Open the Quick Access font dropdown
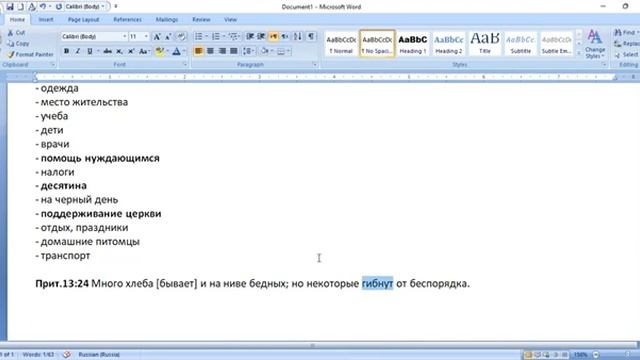This screenshot has width=640, height=360. pos(102,7)
